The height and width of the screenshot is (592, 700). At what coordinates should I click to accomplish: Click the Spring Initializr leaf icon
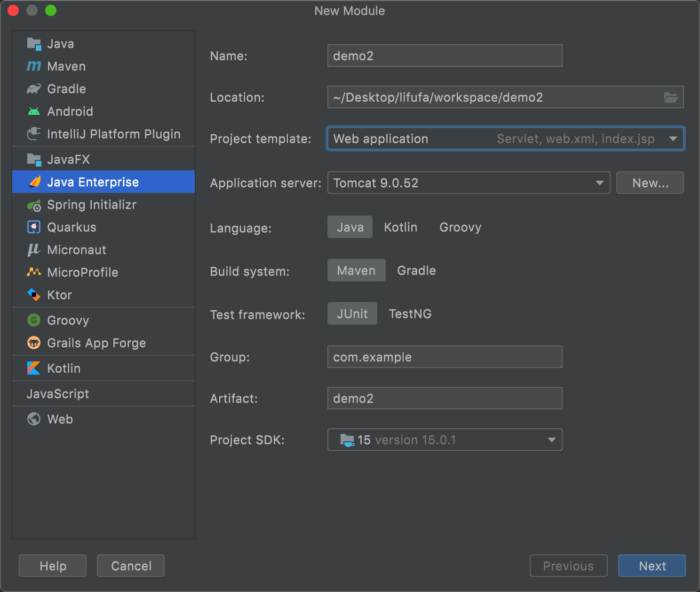(x=34, y=205)
